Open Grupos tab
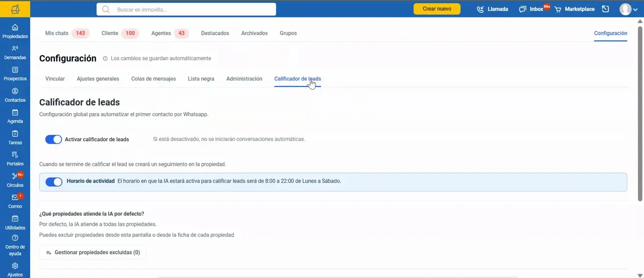The width and height of the screenshot is (644, 278). (x=288, y=33)
